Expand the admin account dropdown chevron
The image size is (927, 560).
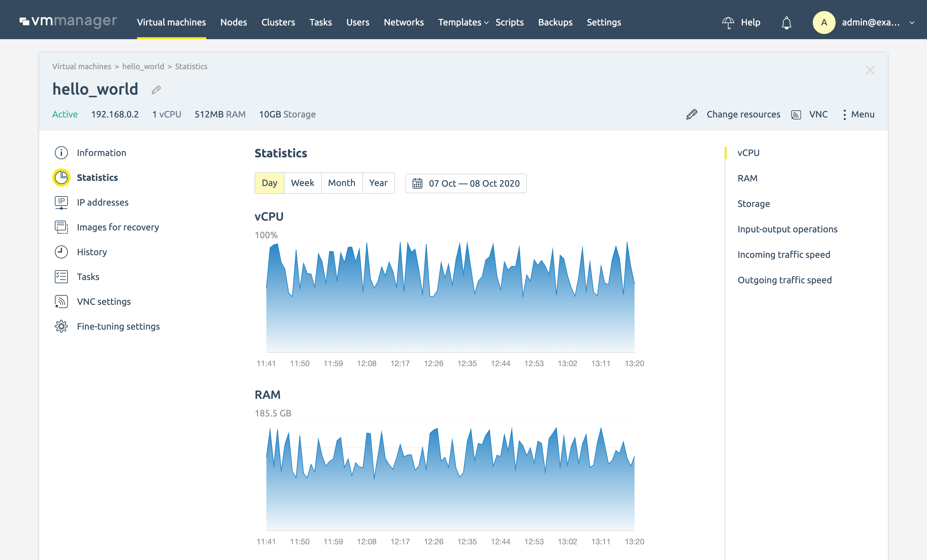coord(912,23)
